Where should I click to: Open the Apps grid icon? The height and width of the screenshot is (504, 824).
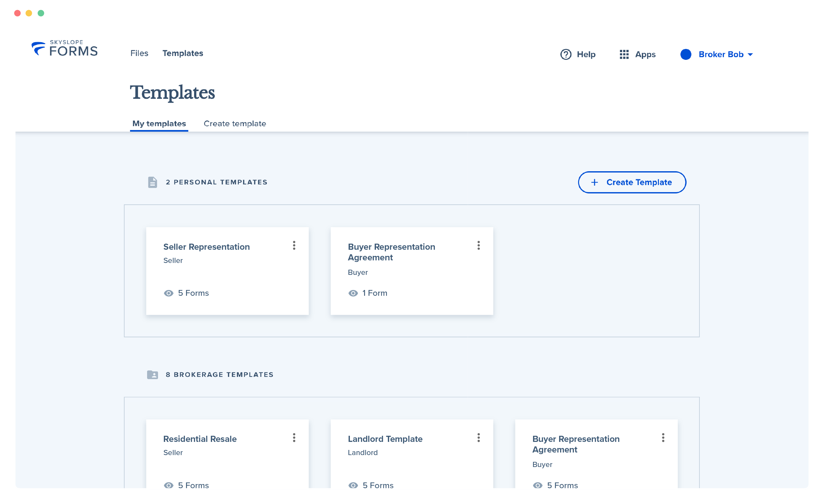(624, 54)
